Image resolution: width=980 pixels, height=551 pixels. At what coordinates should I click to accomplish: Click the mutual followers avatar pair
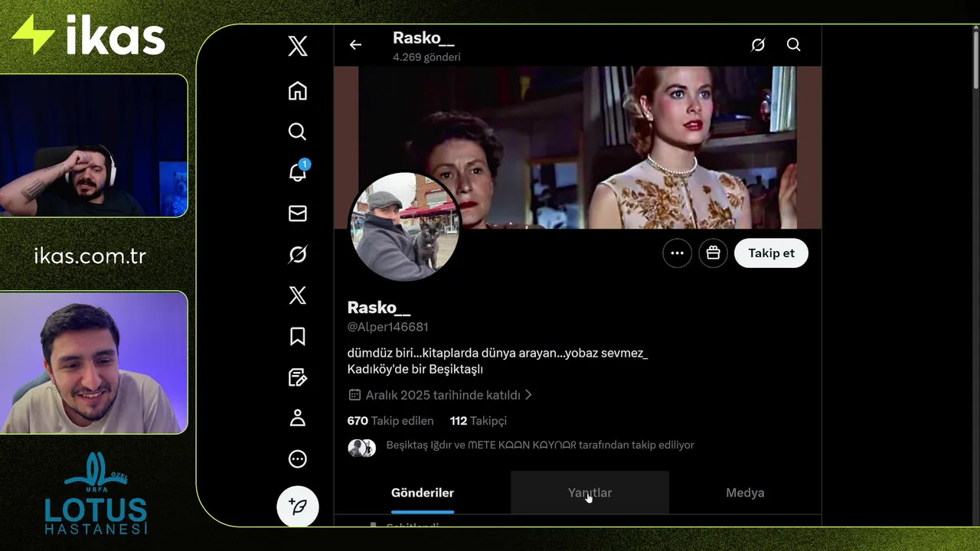click(362, 448)
